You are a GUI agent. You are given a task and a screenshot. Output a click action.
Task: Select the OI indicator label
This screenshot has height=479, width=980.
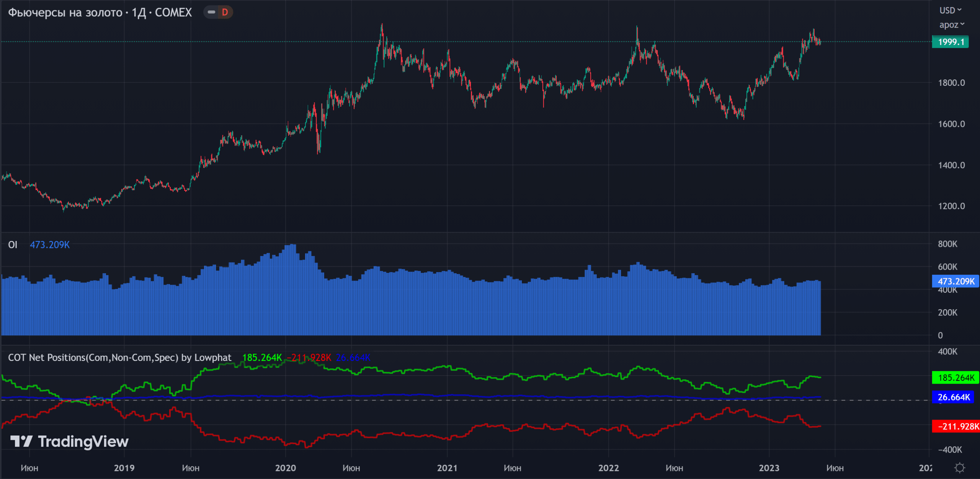click(x=13, y=245)
